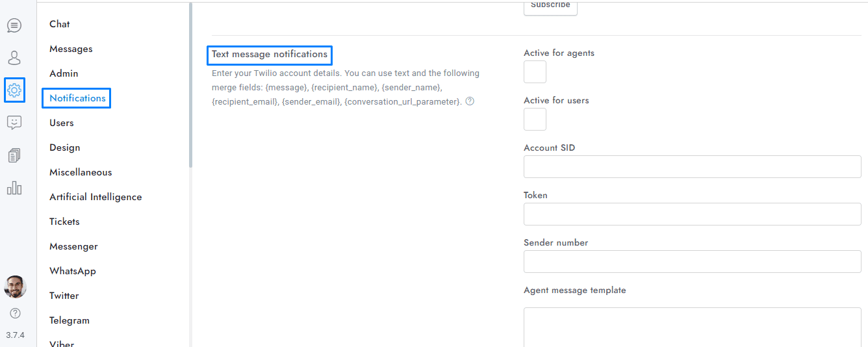868x347 pixels.
Task: Open the Chatbot smiley message icon
Action: (14, 123)
